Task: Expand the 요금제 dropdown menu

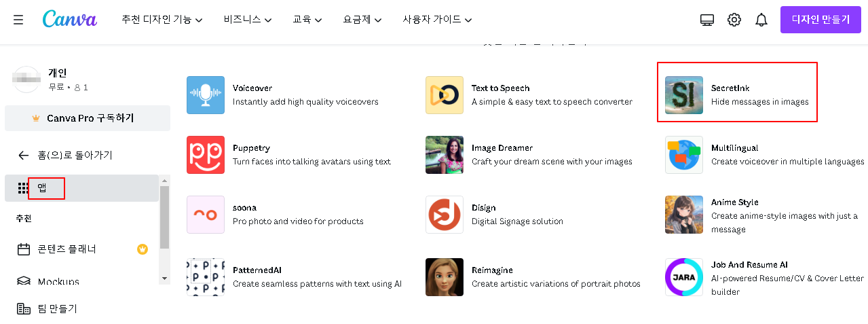Action: click(362, 20)
